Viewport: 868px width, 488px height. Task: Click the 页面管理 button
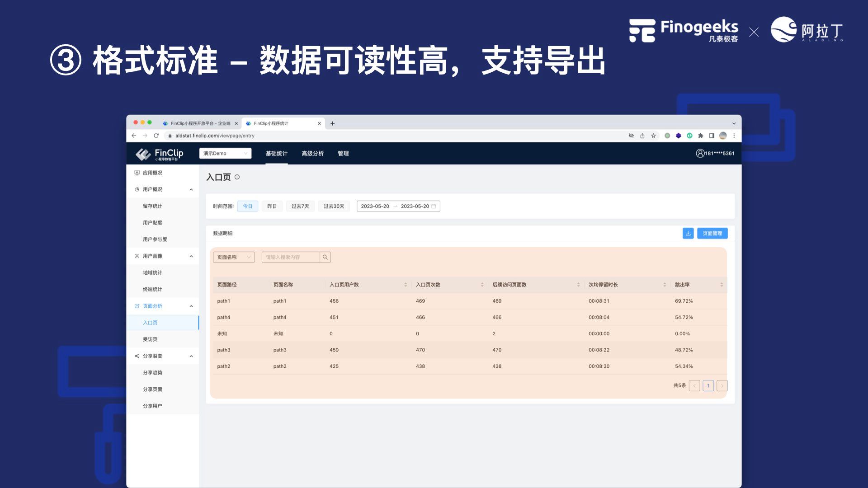[712, 233]
